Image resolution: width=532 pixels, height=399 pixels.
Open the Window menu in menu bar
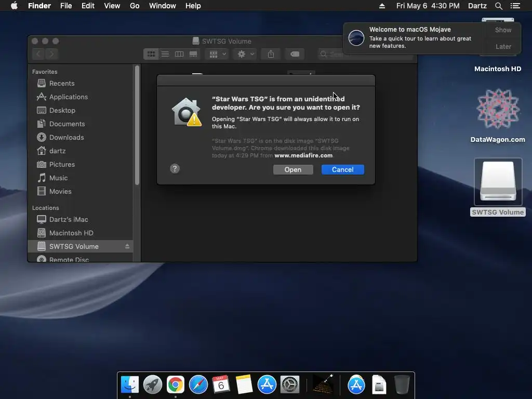[163, 6]
